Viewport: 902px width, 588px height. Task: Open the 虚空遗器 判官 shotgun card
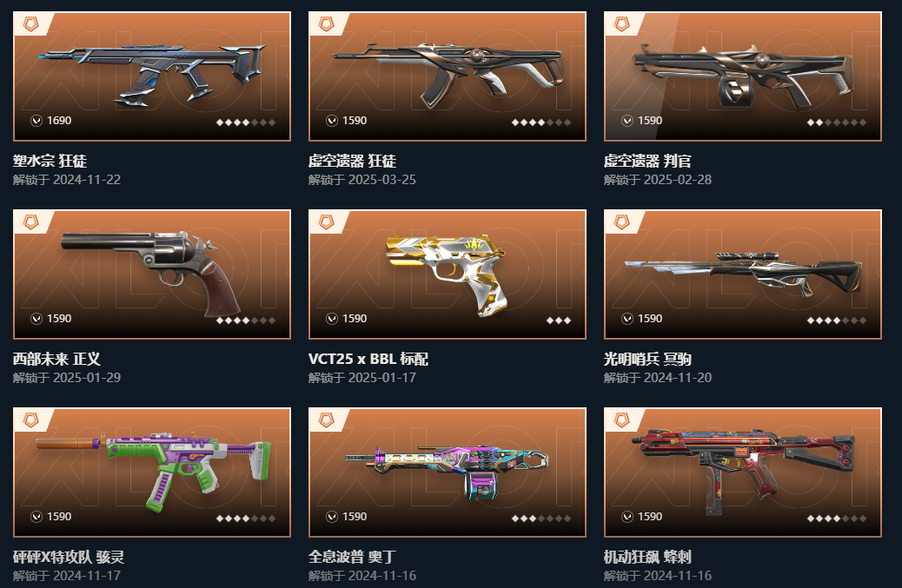pyautogui.click(x=743, y=76)
